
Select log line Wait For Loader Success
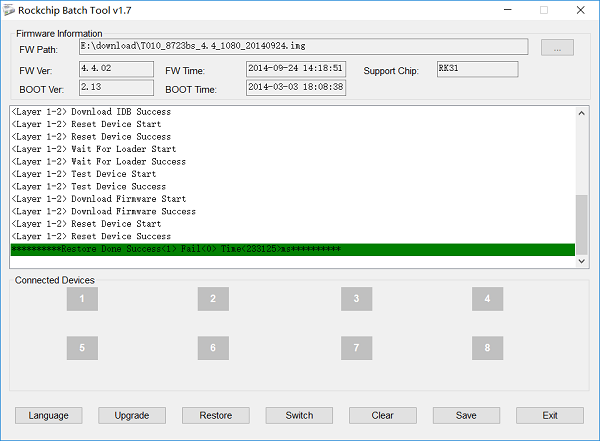(x=99, y=162)
